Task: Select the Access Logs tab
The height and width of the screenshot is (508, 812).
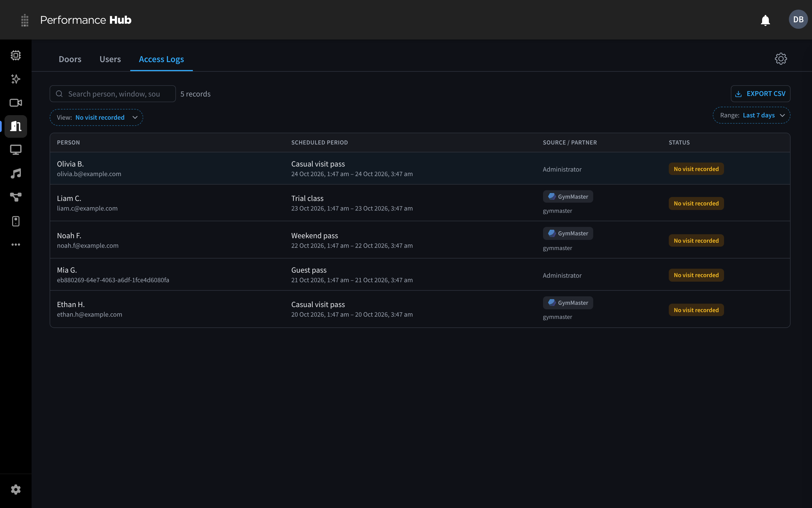Action: [x=161, y=59]
